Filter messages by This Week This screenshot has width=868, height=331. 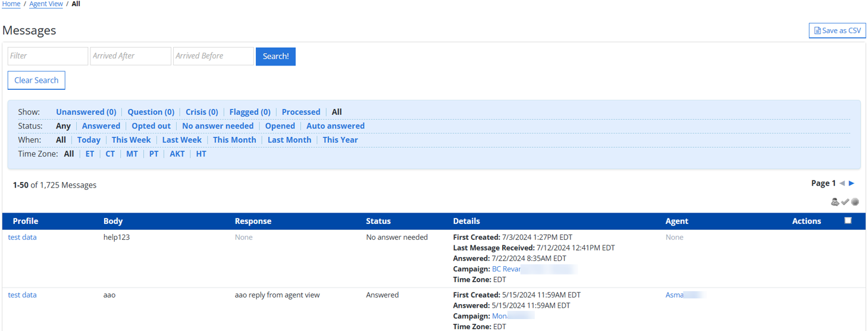click(x=131, y=140)
